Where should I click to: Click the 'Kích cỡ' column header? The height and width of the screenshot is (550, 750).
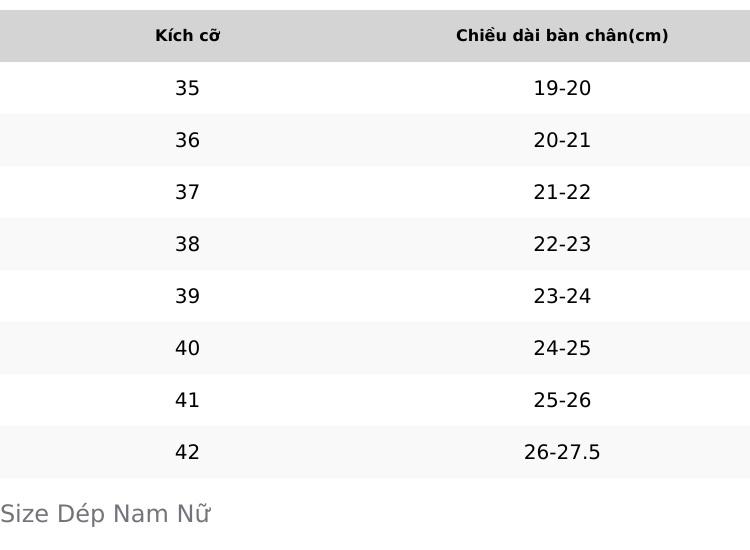click(188, 36)
